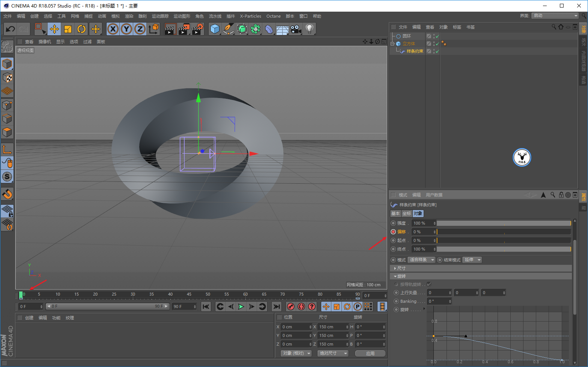The width and height of the screenshot is (588, 367).
Task: Click frame 45 on the timeline ruler
Action: [x=189, y=295]
